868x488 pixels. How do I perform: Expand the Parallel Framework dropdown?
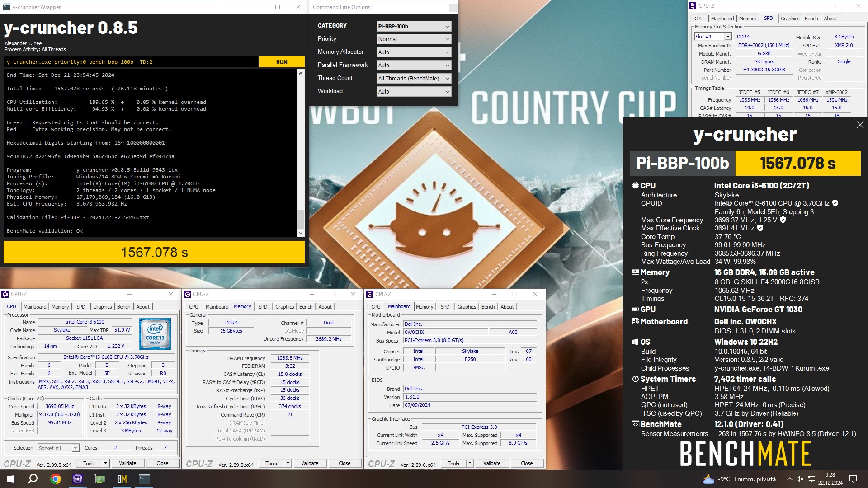coord(414,66)
